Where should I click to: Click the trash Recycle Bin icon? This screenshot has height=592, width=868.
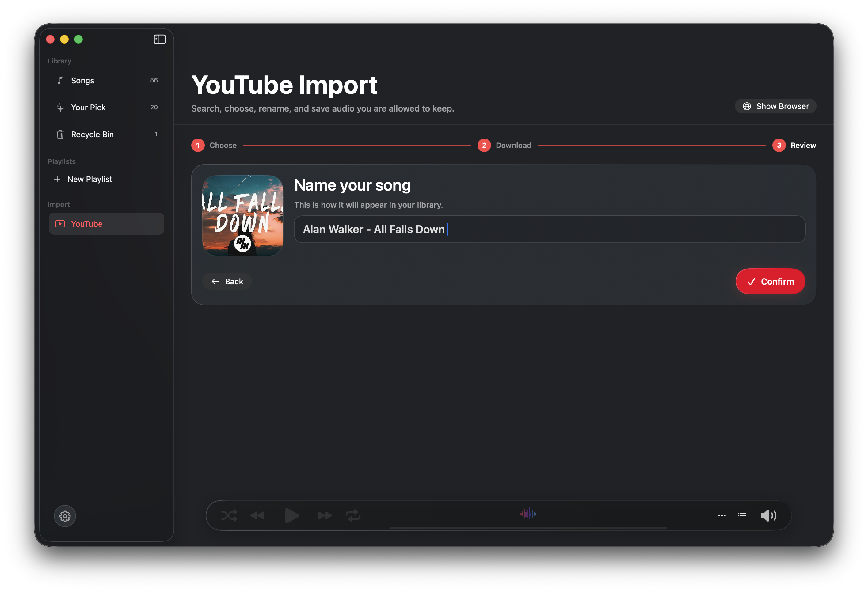pos(60,135)
